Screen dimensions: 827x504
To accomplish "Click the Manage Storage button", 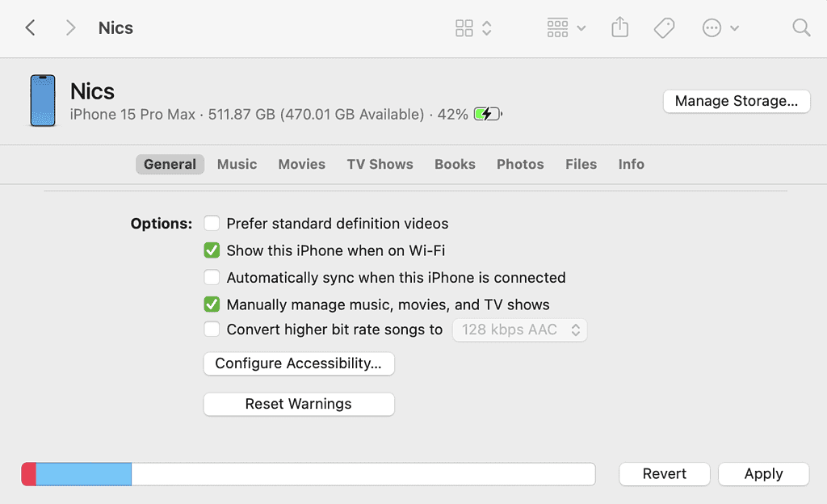I will 736,101.
